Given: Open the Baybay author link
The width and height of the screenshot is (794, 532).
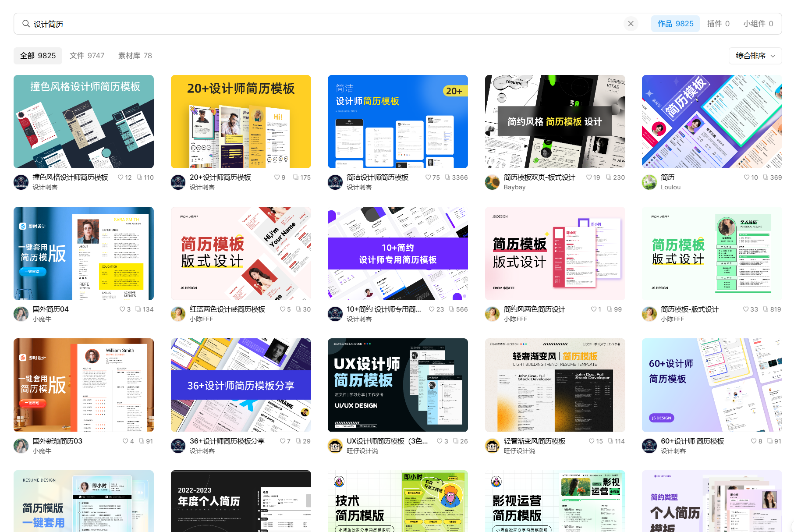Looking at the screenshot, I should coord(514,187).
